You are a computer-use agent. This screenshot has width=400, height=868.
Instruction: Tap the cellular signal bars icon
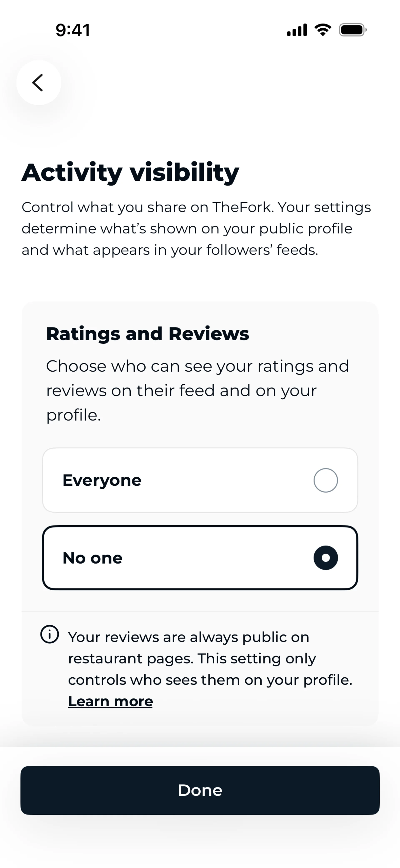(x=297, y=30)
